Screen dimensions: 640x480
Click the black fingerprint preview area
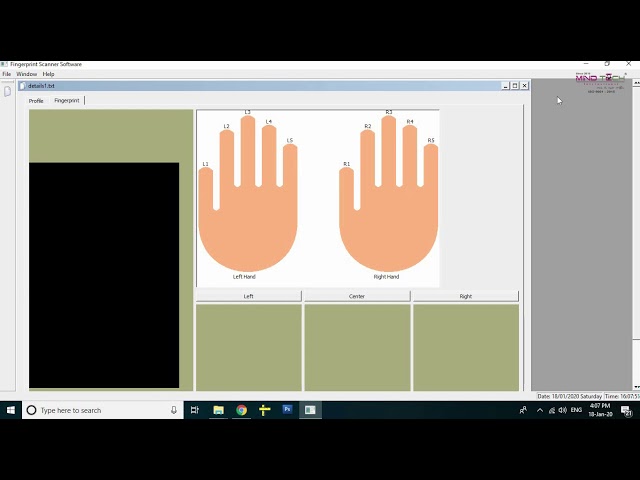(x=104, y=275)
